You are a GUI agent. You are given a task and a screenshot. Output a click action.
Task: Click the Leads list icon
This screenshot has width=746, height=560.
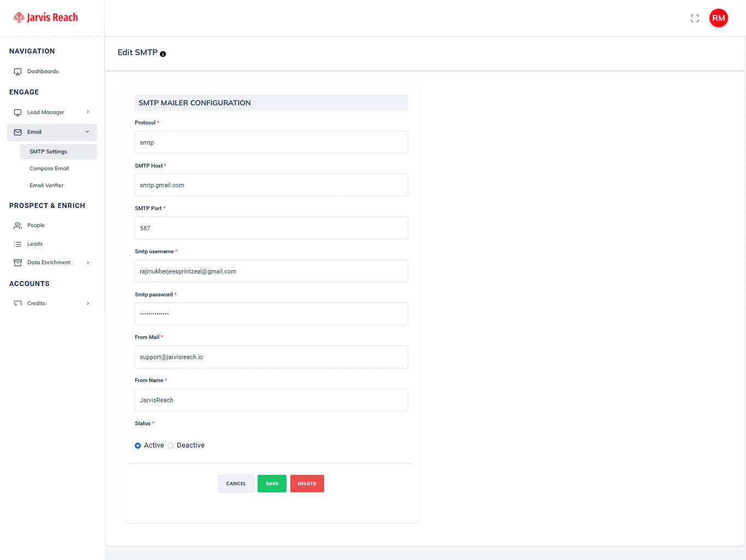[17, 244]
